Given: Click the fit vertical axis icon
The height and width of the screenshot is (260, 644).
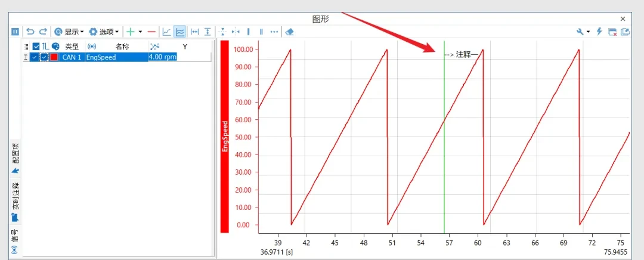Looking at the screenshot, I should [x=208, y=32].
